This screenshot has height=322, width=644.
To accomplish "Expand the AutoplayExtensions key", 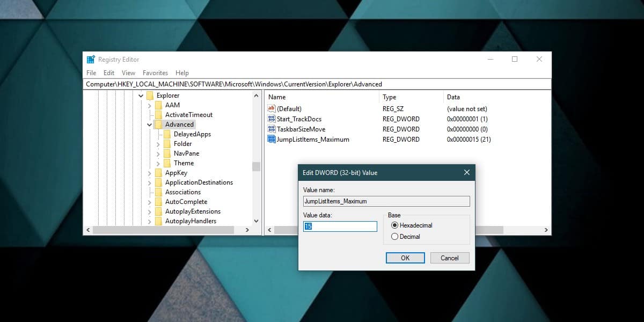I will pyautogui.click(x=150, y=211).
